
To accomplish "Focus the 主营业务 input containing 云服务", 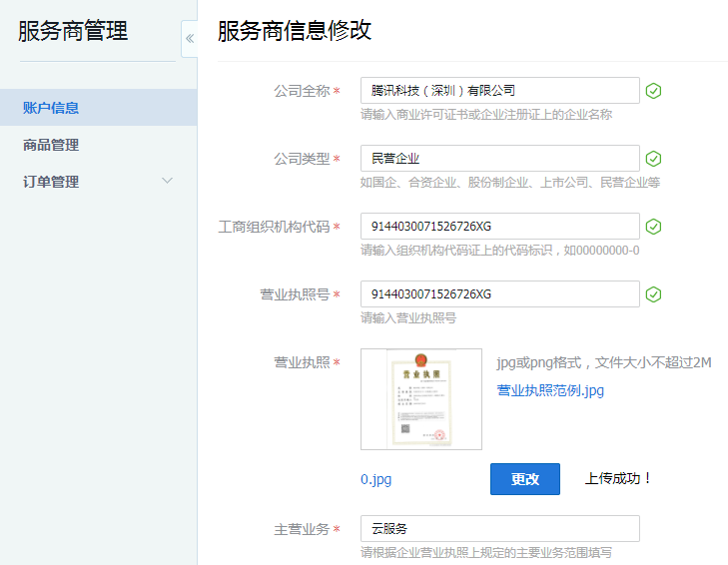I will pos(499,529).
